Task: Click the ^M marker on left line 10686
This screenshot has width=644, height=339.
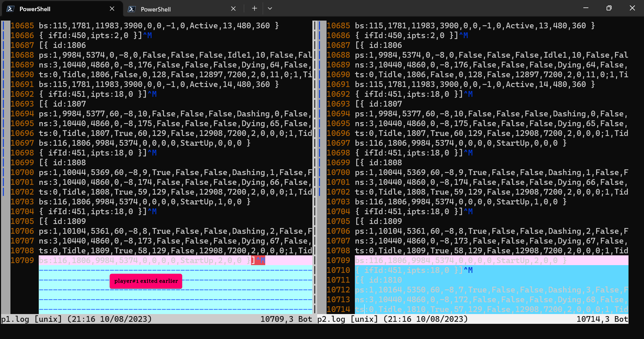Action: (x=147, y=35)
